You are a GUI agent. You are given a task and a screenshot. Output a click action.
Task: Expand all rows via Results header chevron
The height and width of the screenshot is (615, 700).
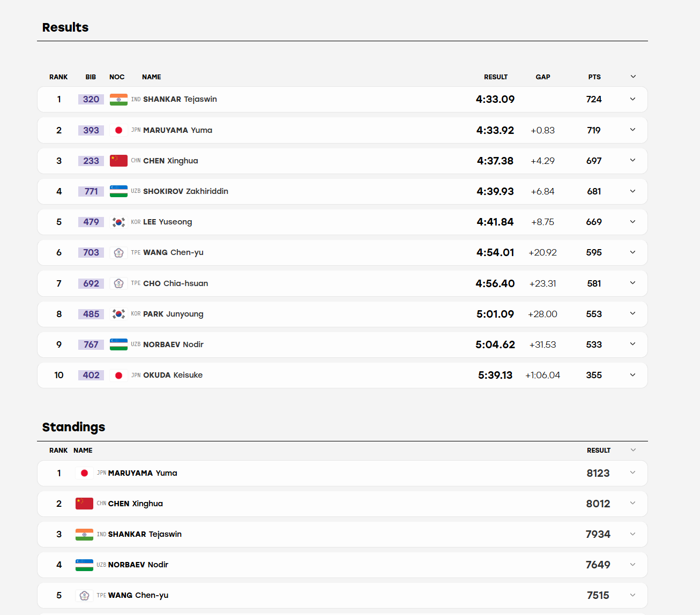(633, 77)
